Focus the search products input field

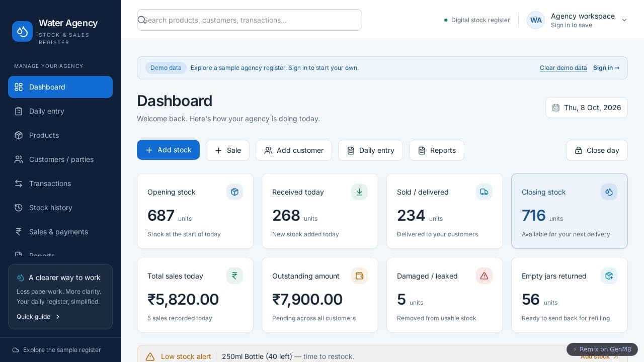point(250,20)
